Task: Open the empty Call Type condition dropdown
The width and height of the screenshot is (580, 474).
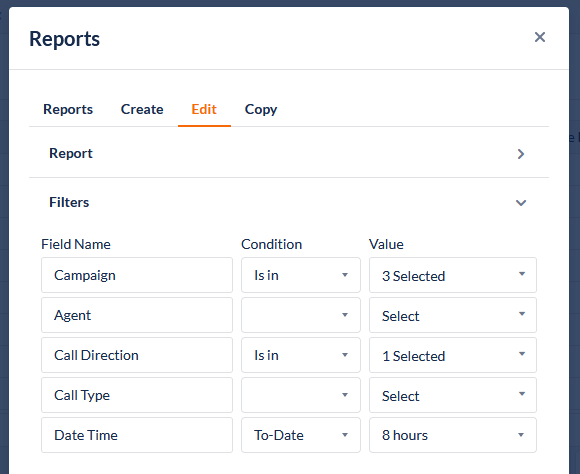Action: [x=301, y=395]
